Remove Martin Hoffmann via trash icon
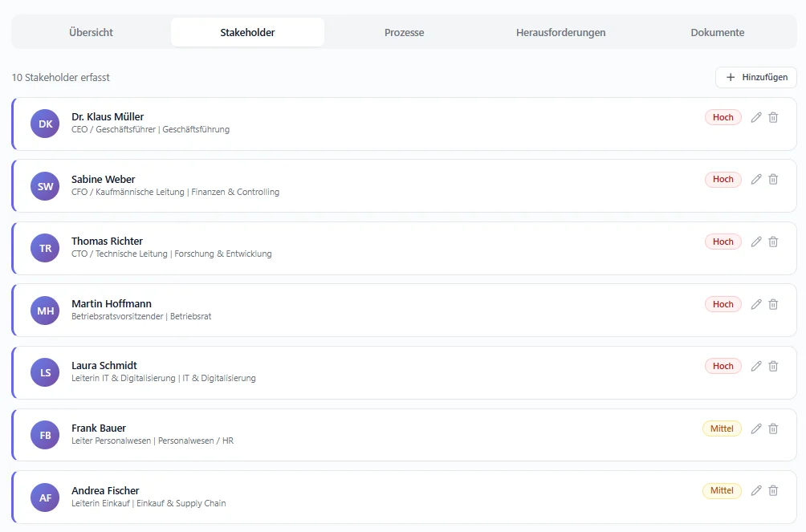This screenshot has width=806, height=532. (773, 304)
